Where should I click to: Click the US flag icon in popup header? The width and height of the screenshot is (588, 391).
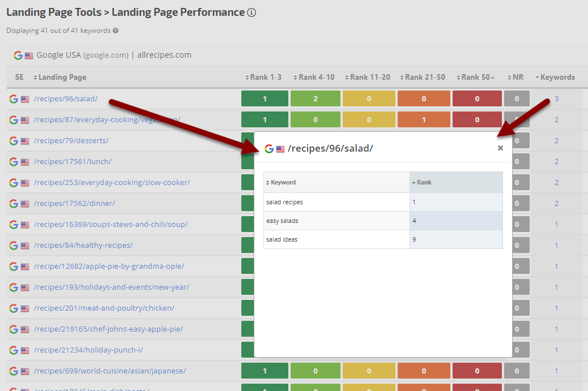pos(280,149)
